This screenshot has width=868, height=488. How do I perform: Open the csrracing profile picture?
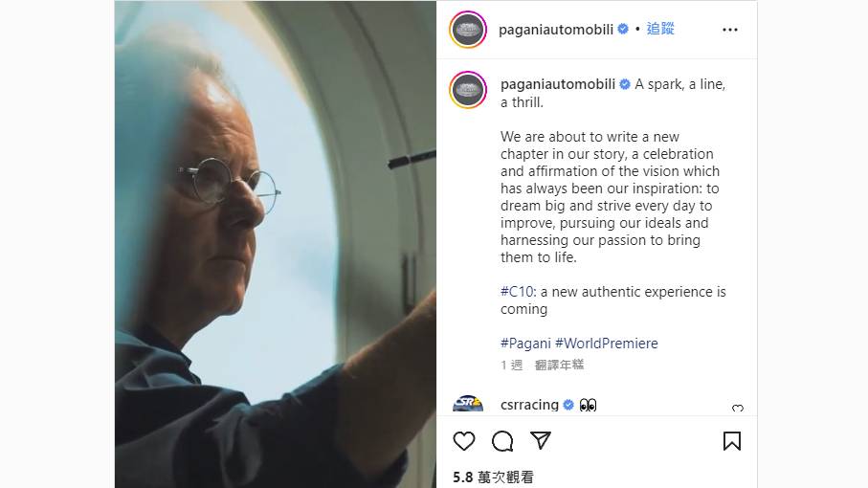coord(468,404)
